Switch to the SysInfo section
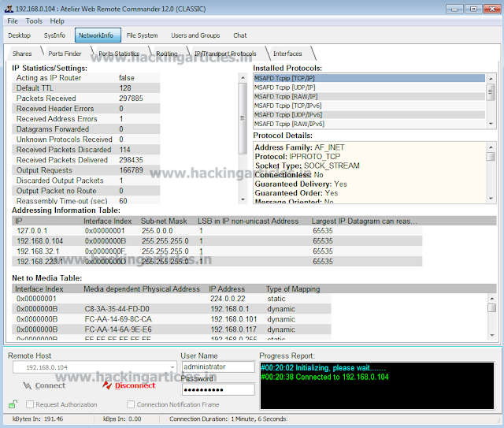This screenshot has width=504, height=428. [x=54, y=35]
